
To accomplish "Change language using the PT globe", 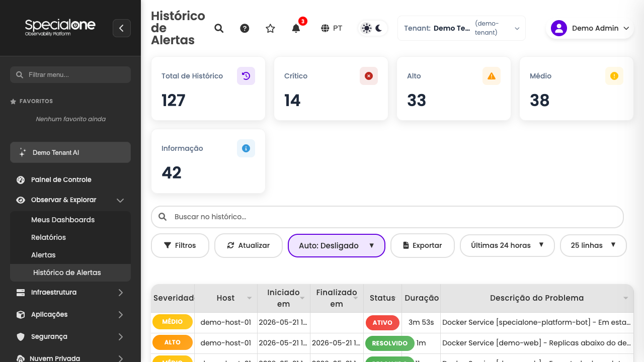I will tap(332, 28).
